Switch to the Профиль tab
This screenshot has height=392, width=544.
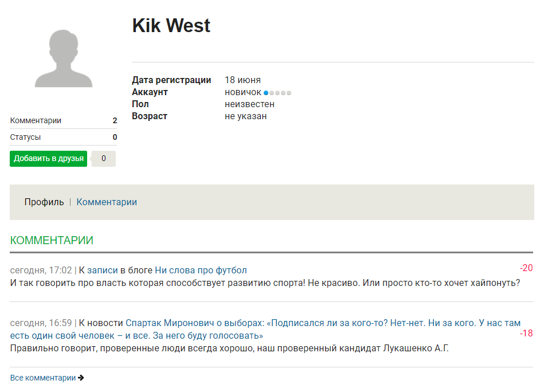point(44,202)
